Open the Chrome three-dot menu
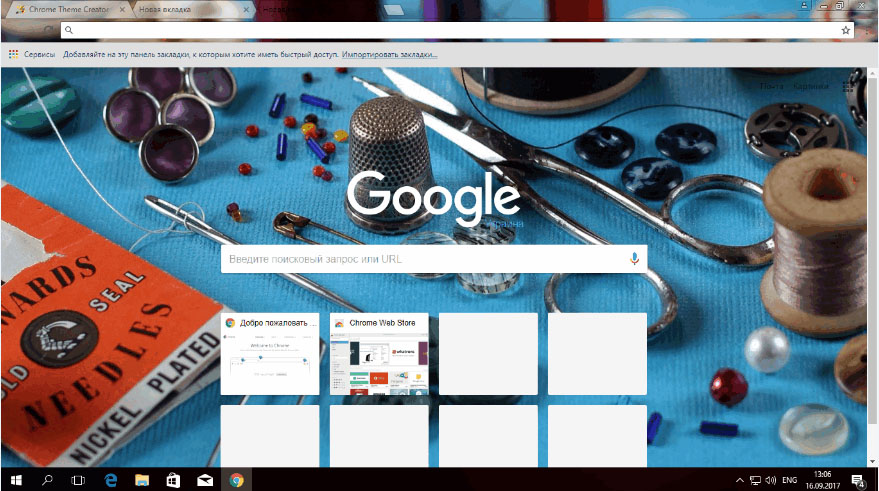Image resolution: width=879 pixels, height=491 pixels. pyautogui.click(x=866, y=30)
